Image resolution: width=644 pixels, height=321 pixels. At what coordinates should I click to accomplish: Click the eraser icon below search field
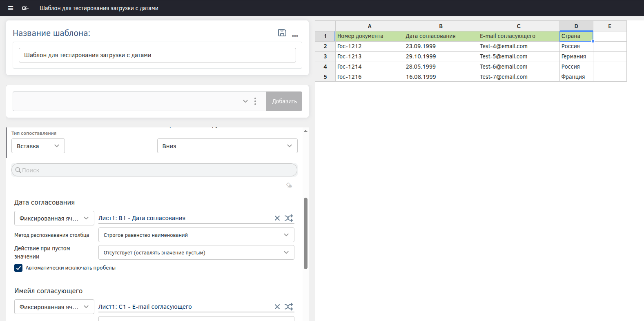coord(289,185)
